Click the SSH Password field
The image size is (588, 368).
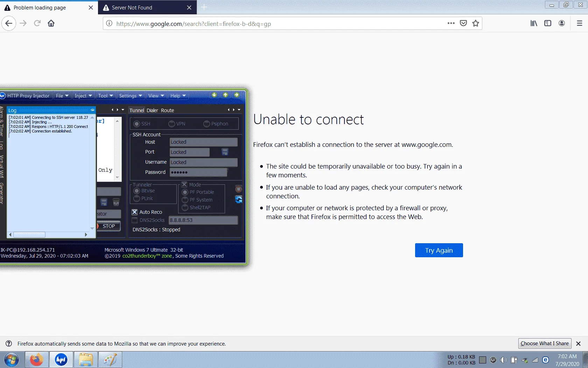(x=198, y=172)
